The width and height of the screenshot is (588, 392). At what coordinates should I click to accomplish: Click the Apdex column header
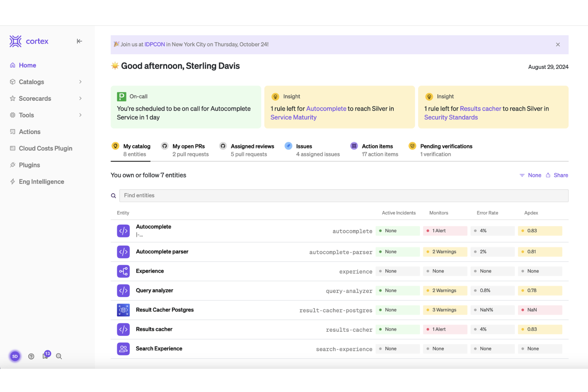pos(531,213)
